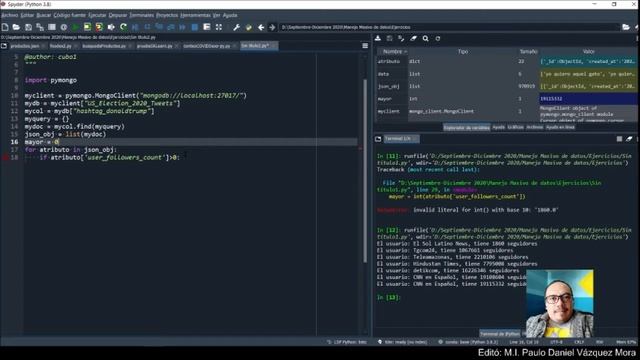Re-run last script icon
The image size is (640, 360).
coord(123,27)
